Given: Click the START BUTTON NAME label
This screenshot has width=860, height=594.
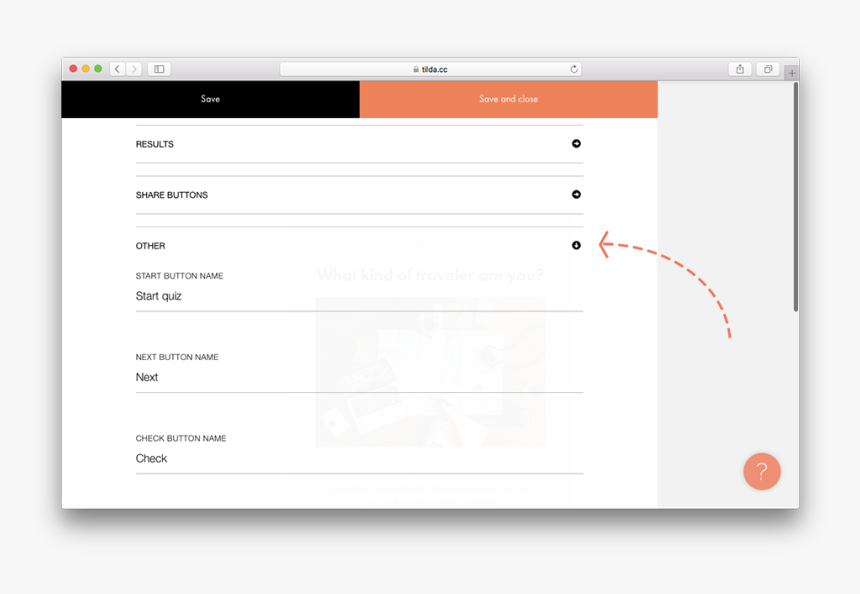Looking at the screenshot, I should (179, 276).
